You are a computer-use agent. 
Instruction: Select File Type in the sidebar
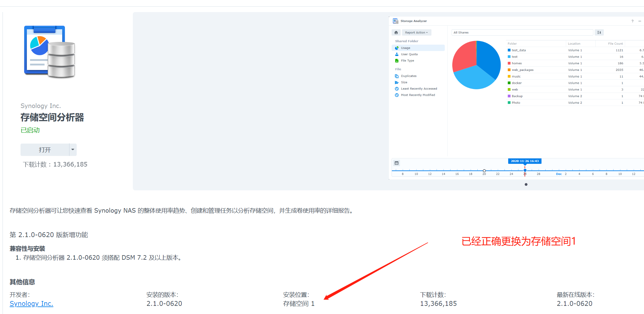click(418, 61)
